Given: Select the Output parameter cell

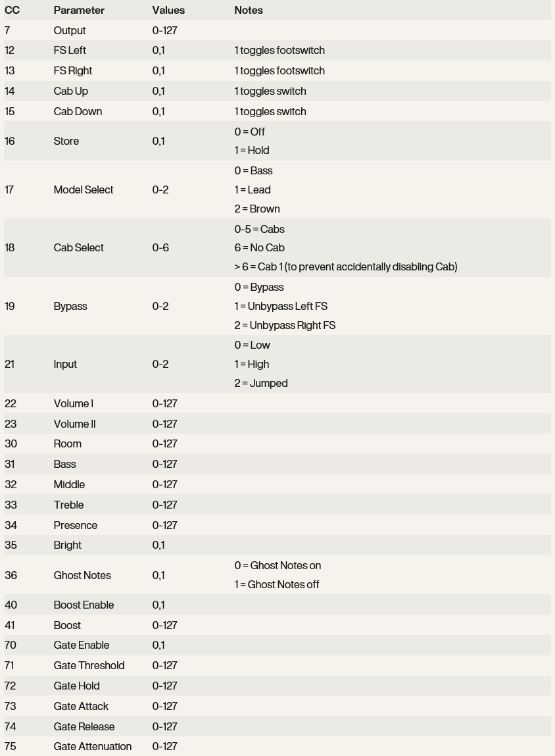Looking at the screenshot, I should coord(70,31).
